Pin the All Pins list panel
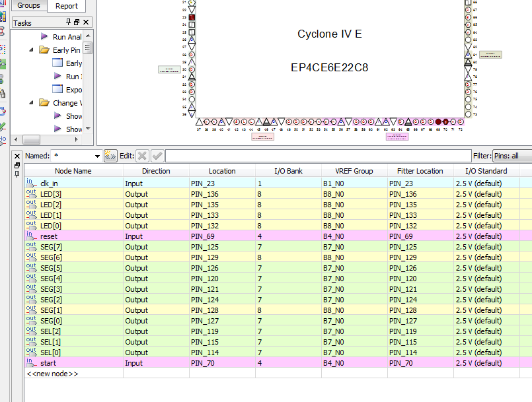The height and width of the screenshot is (402, 532). pos(17,174)
